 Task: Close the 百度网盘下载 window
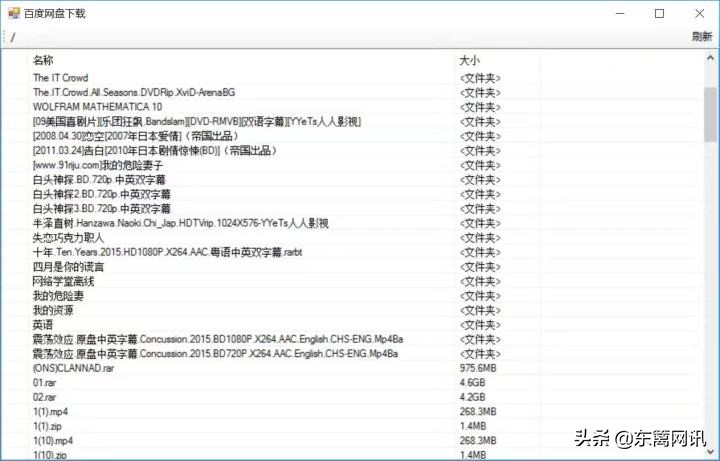click(x=699, y=13)
